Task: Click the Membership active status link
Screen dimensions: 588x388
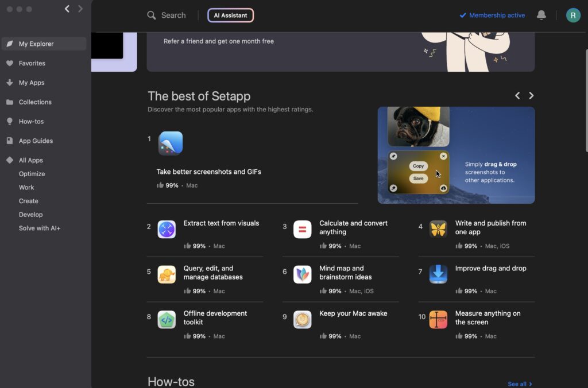Action: pos(492,15)
